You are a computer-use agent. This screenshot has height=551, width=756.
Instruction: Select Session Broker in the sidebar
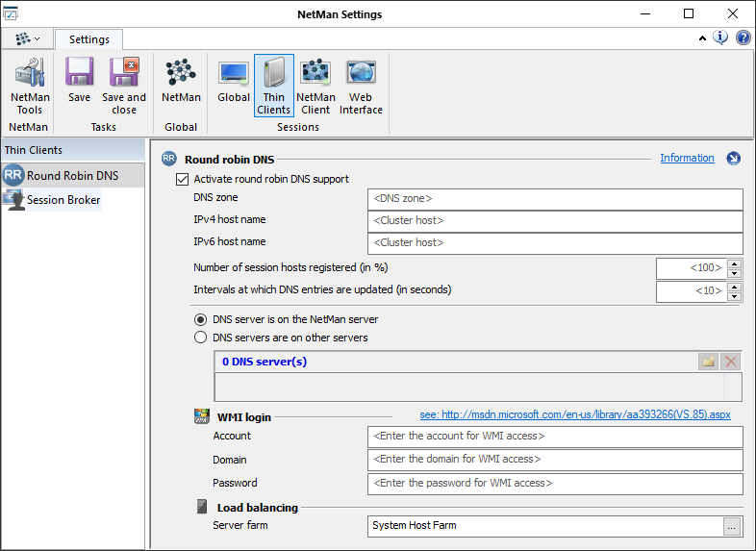click(63, 200)
